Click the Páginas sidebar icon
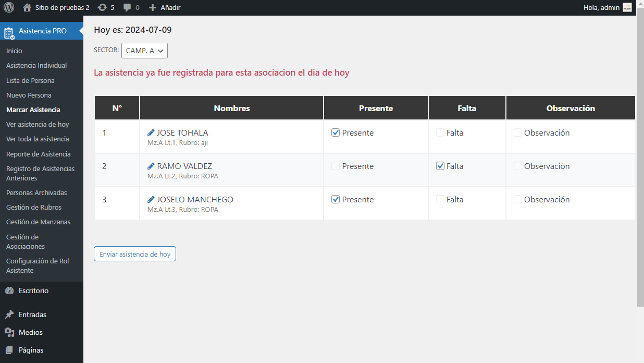The width and height of the screenshot is (644, 363). click(x=8, y=350)
